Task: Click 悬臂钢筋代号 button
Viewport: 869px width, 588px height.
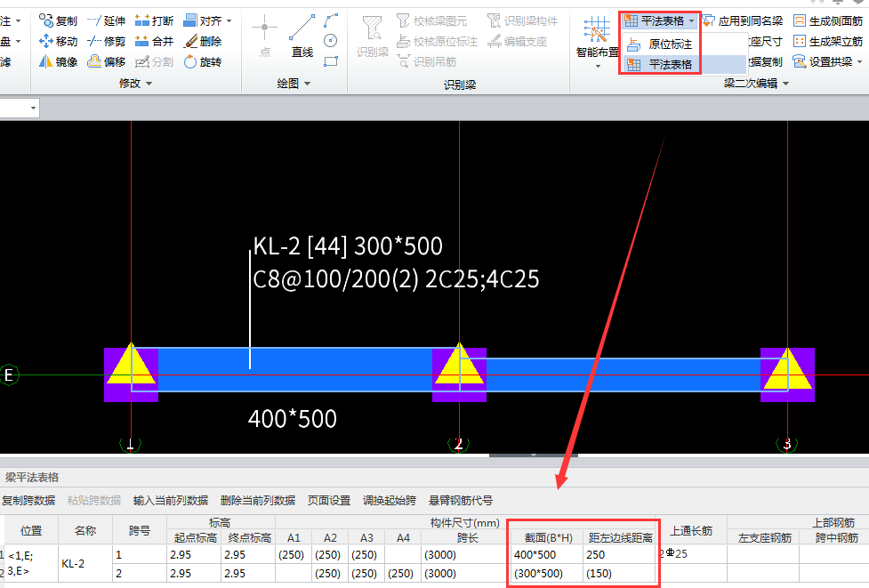Action: [x=461, y=501]
